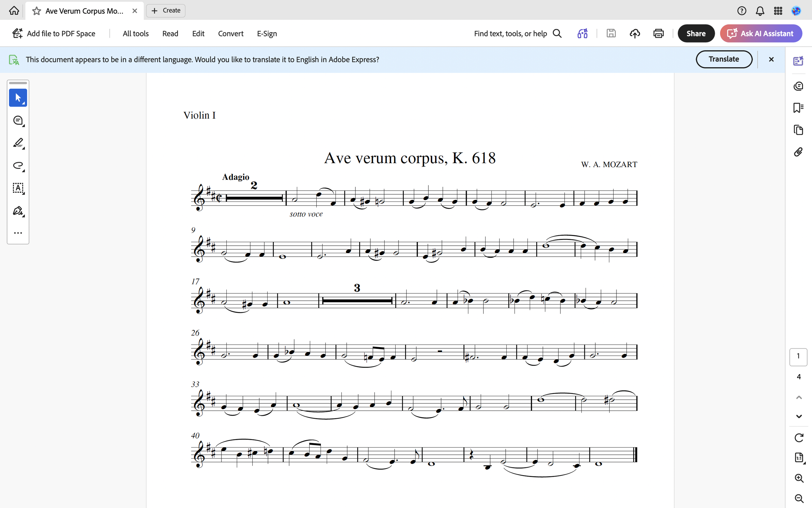Open Ask AI Assistant

(x=761, y=33)
